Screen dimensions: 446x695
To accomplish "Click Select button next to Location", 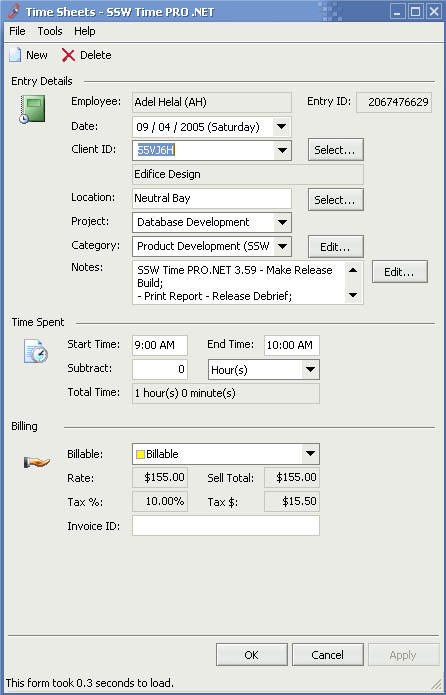I will [x=336, y=200].
